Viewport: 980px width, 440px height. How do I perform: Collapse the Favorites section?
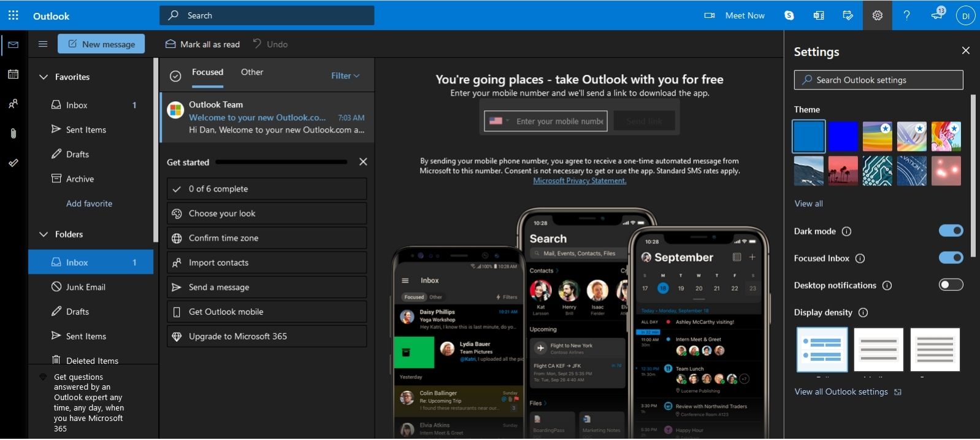[44, 77]
